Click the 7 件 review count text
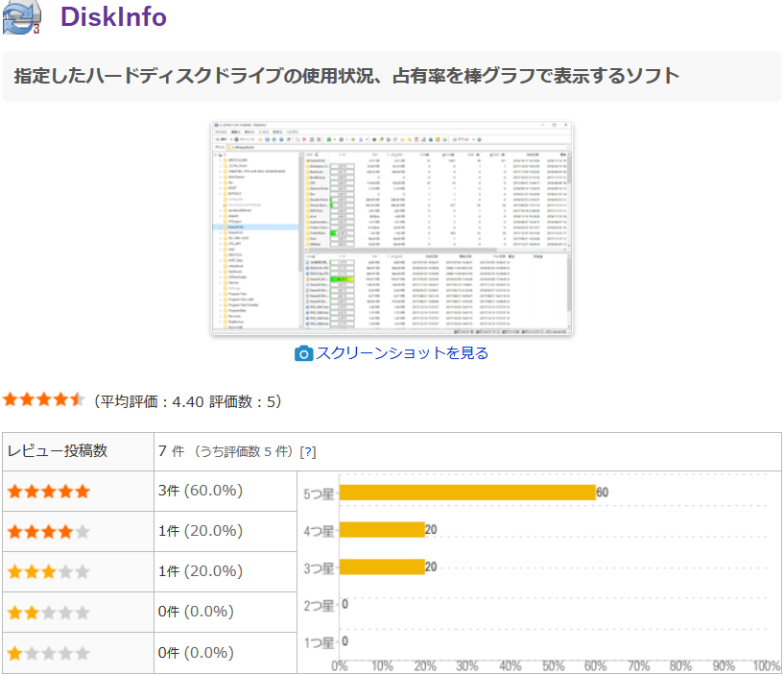Image resolution: width=784 pixels, height=675 pixels. (172, 451)
